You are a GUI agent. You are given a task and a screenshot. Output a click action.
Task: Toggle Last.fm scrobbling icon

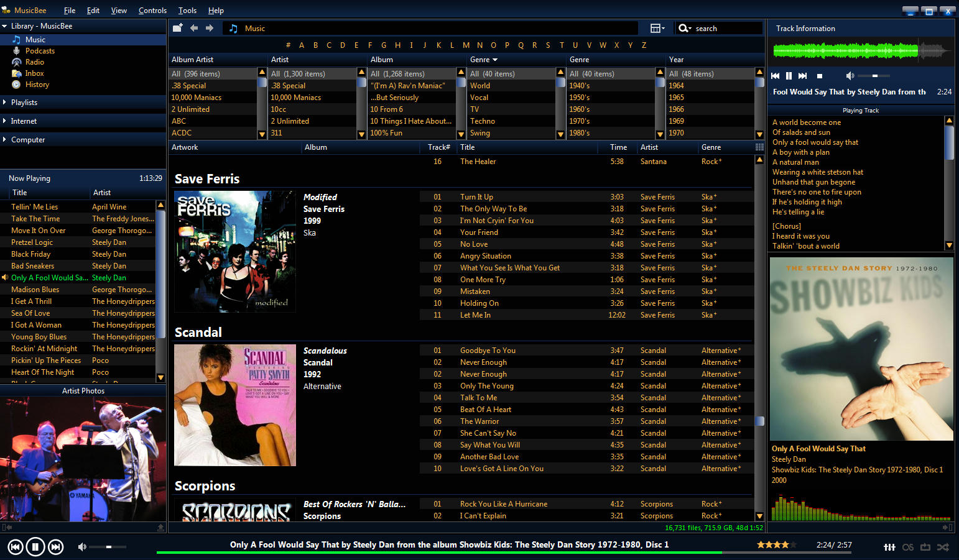point(908,547)
